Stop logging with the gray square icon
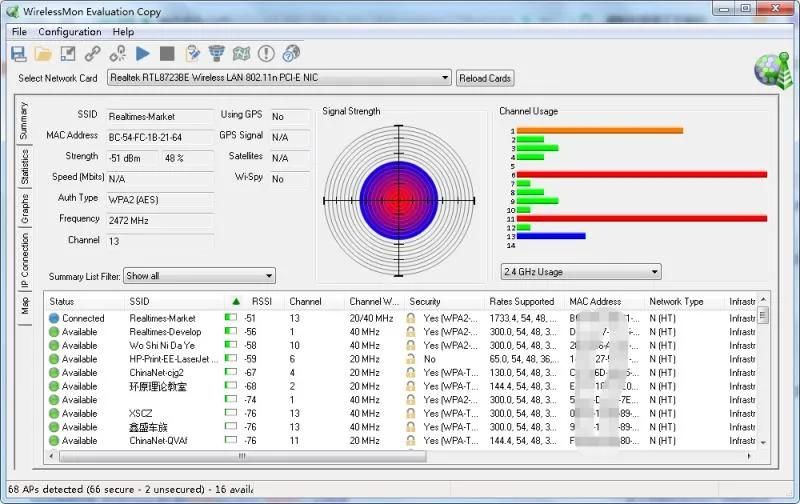 pyautogui.click(x=167, y=54)
